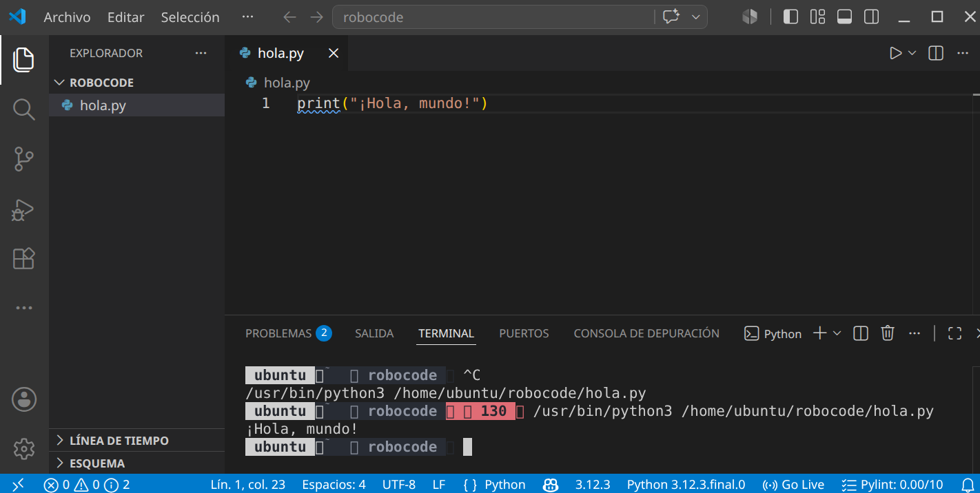Click the Copilot status icon in status bar
Screen dimensions: 980x493
pos(551,484)
